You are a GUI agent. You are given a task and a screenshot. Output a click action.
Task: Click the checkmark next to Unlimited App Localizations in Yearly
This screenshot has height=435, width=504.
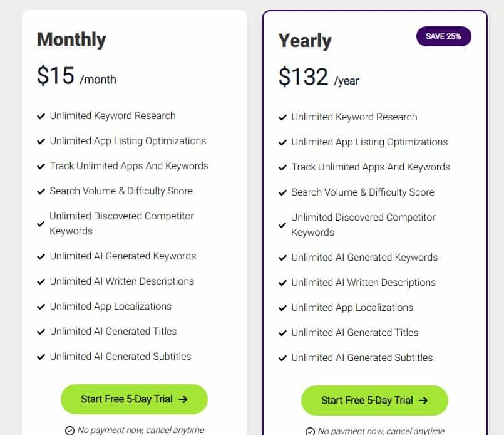(x=283, y=308)
